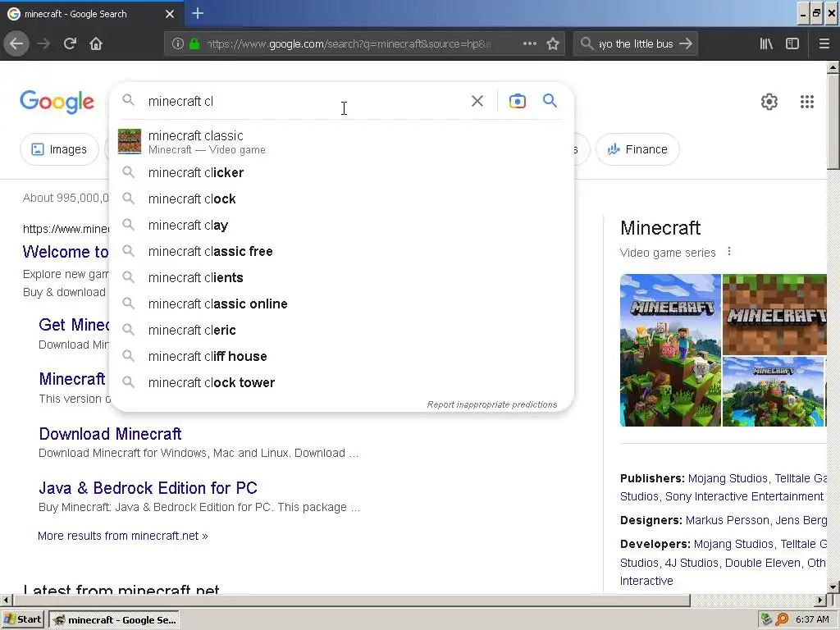Click the magnifier icon in the Firefox search box

[587, 43]
